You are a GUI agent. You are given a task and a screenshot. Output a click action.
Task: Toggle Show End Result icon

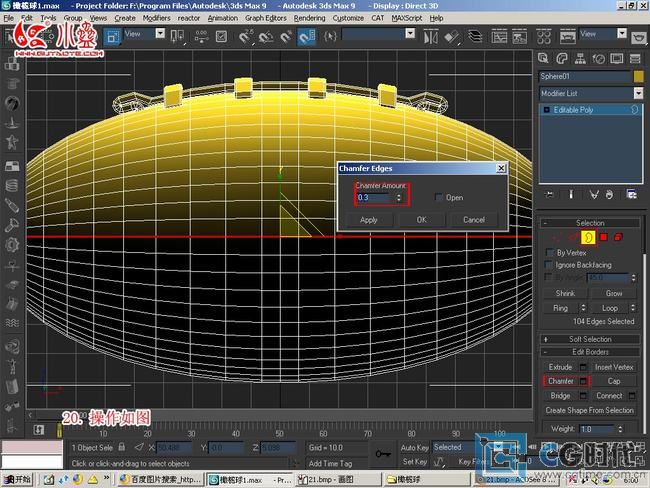click(x=571, y=194)
